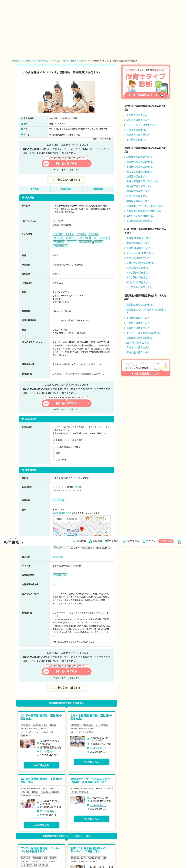
Task: Open 放課後等デイサービスWING桜丘 job title
Action: click(90, 780)
